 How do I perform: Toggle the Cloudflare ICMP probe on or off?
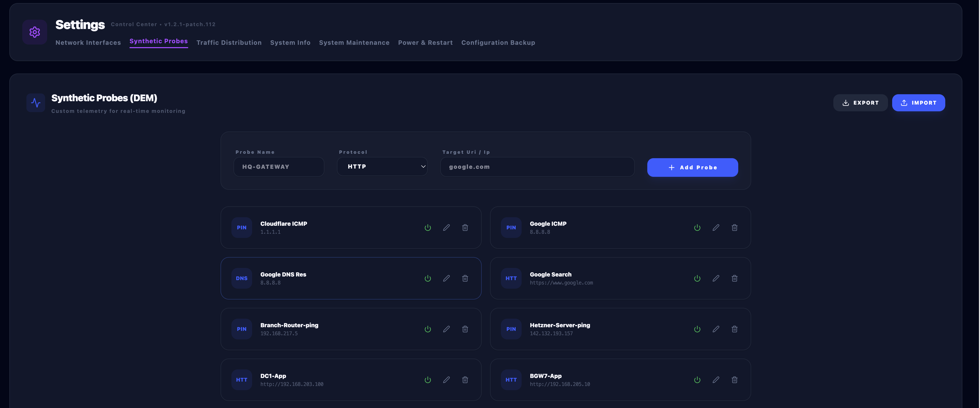point(428,227)
